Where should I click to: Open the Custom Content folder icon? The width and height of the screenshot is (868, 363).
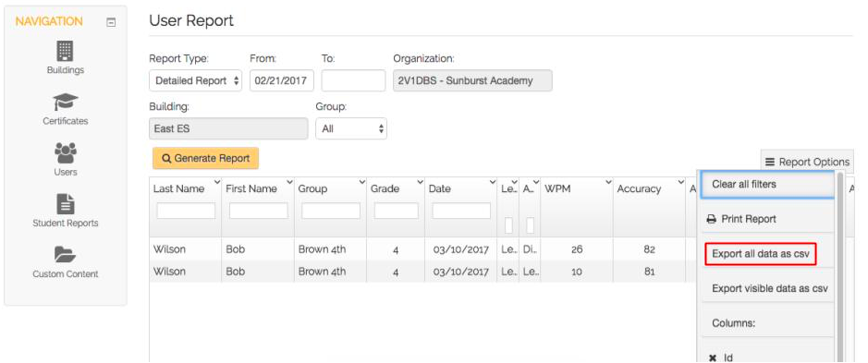click(66, 255)
